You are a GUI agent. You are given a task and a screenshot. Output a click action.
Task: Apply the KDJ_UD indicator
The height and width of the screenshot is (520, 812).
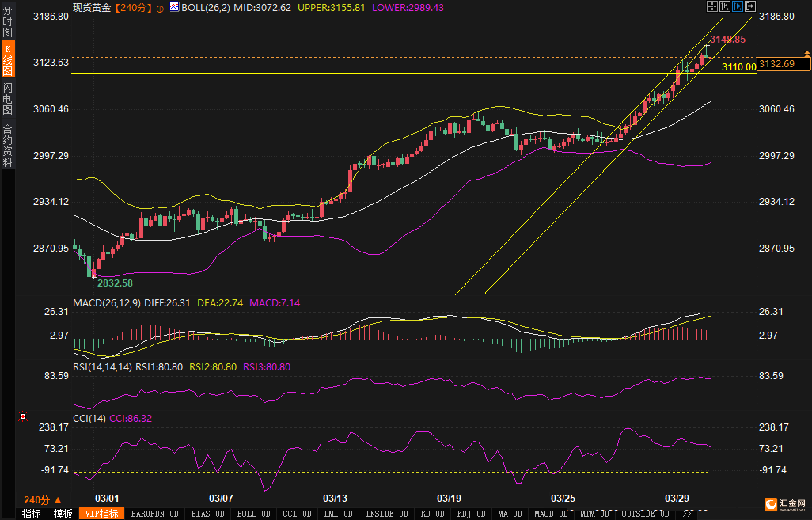tap(471, 514)
